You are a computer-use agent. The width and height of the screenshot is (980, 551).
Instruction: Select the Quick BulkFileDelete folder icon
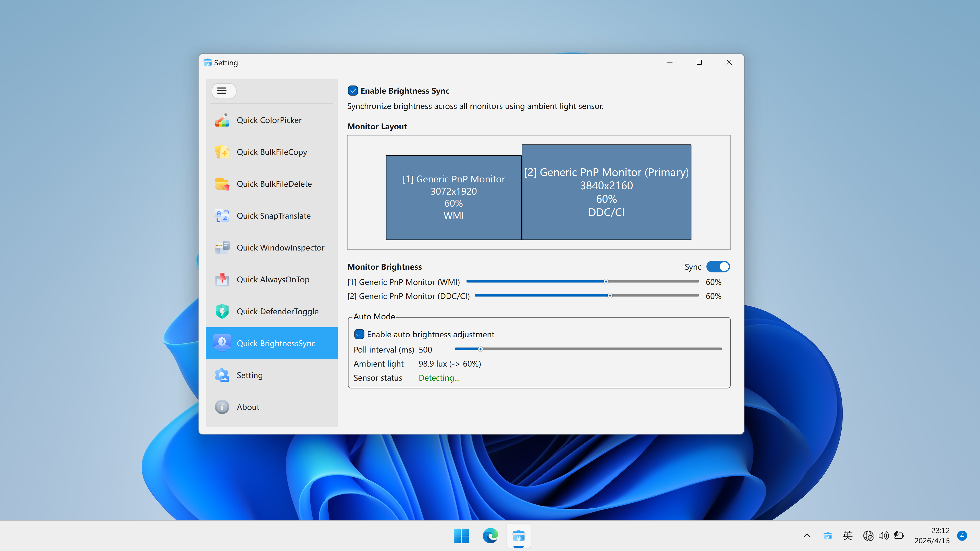click(223, 184)
